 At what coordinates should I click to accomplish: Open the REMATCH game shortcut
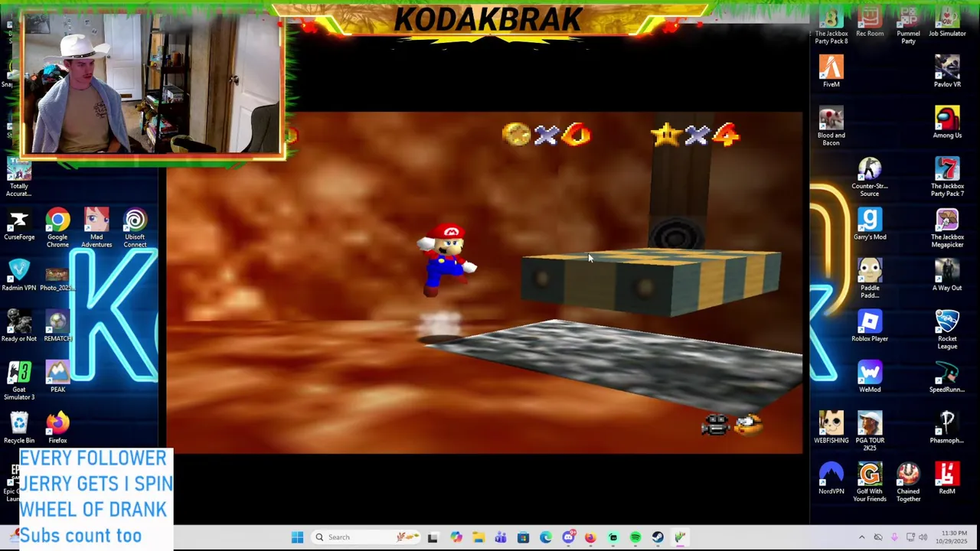coord(57,326)
